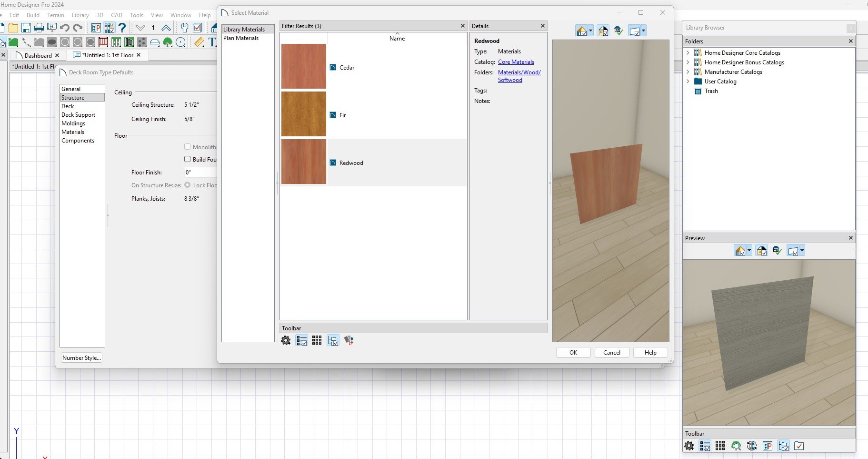Open dropdown arrow beside house view in Library Preview

point(749,251)
